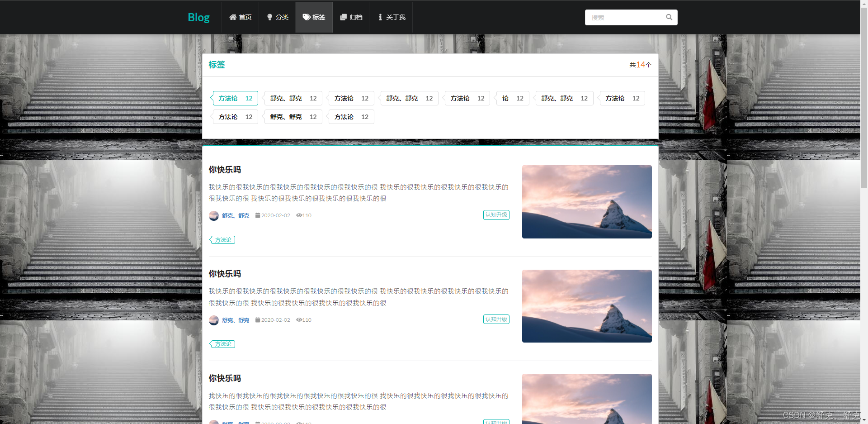Click the first post's eye views icon
The width and height of the screenshot is (868, 424).
[299, 215]
